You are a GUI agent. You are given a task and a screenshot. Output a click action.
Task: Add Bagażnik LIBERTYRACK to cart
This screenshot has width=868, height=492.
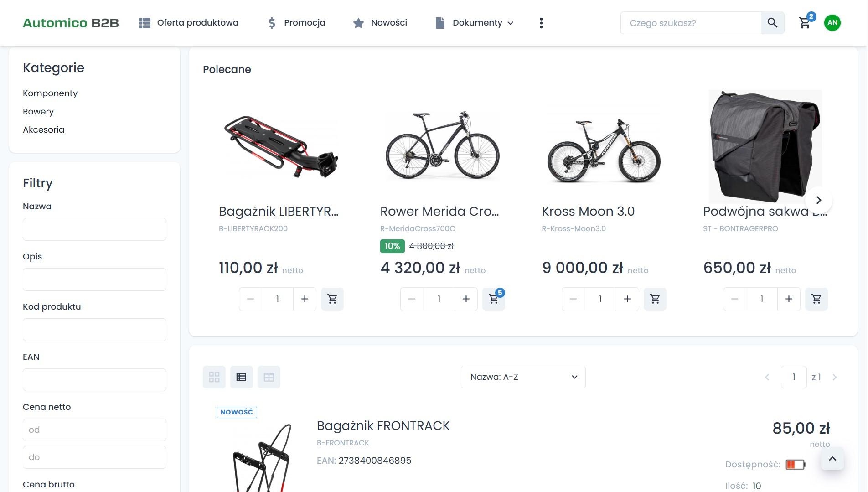click(332, 299)
